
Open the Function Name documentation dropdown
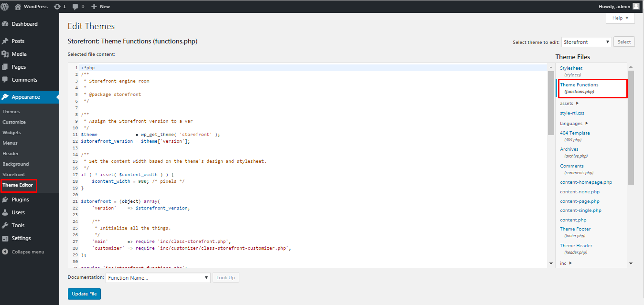158,278
